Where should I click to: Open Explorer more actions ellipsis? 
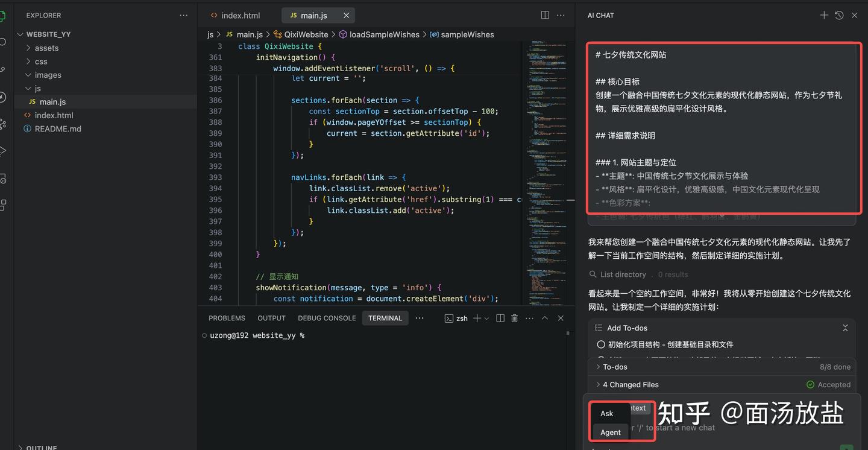pos(183,15)
